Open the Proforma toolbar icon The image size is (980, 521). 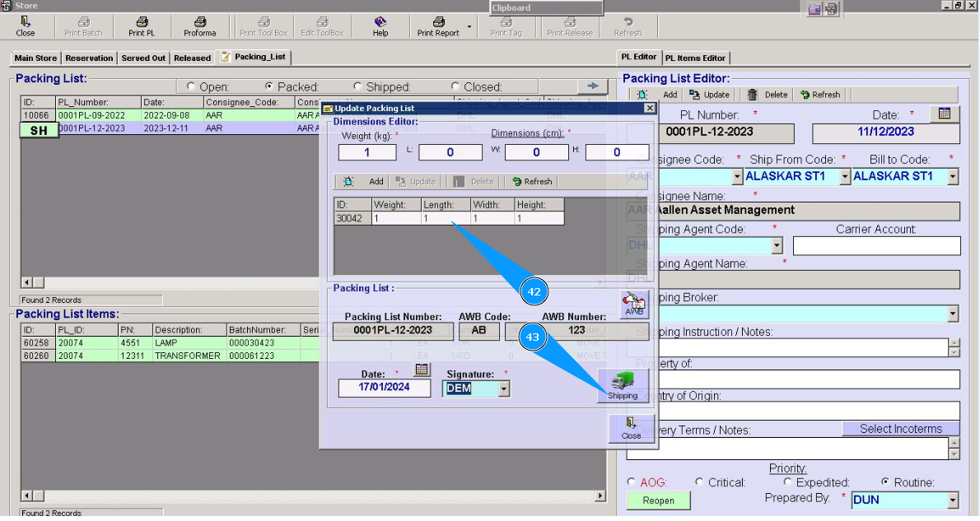(199, 27)
